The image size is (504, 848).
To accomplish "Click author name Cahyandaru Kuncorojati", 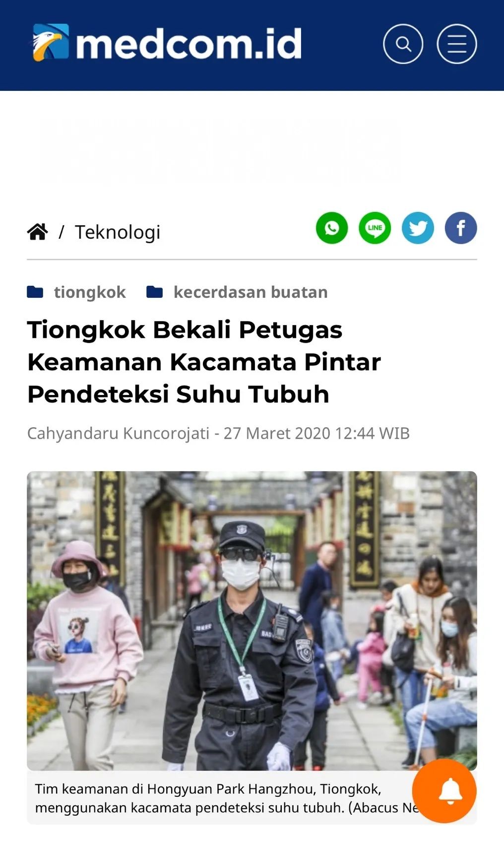I will click(118, 433).
